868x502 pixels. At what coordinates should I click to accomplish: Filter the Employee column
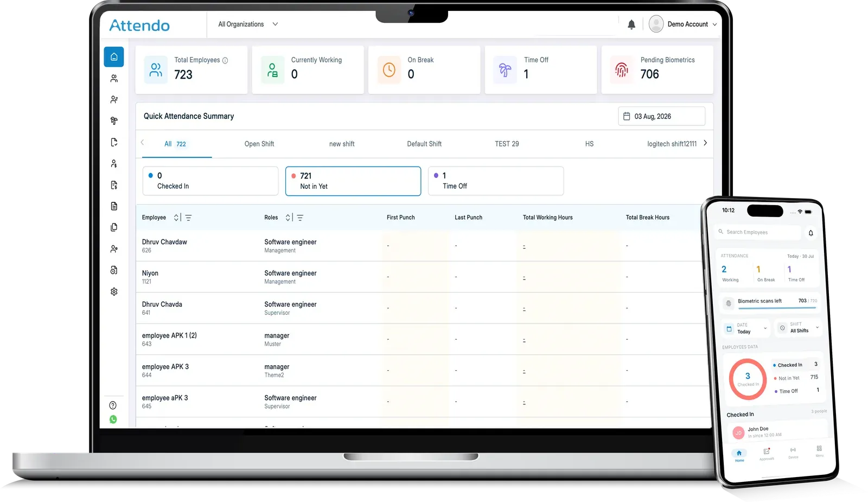188,218
